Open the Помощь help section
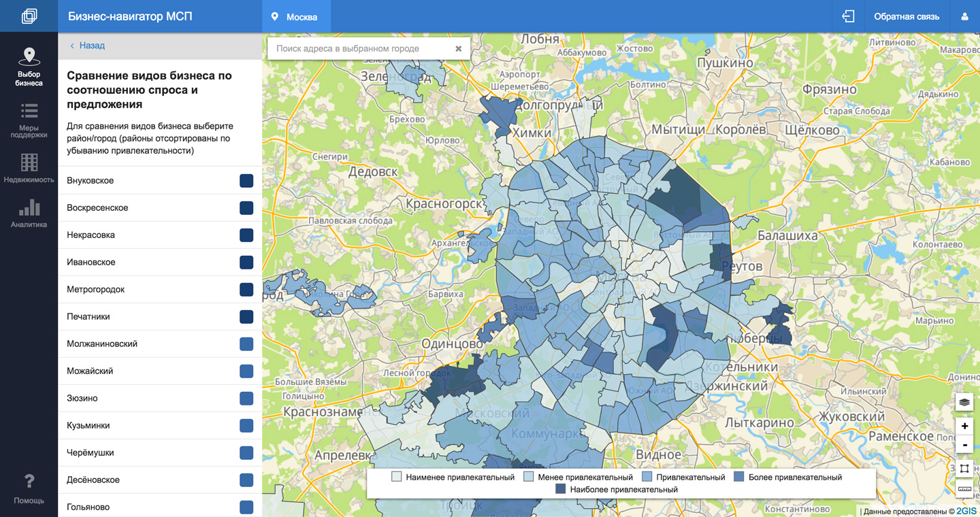This screenshot has height=517, width=980. 29,489
